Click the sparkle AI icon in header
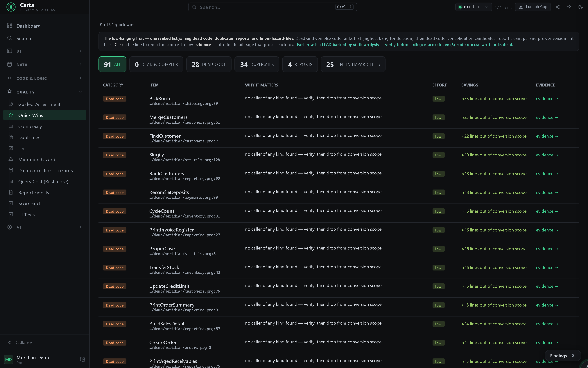The height and width of the screenshot is (368, 588). (x=569, y=7)
